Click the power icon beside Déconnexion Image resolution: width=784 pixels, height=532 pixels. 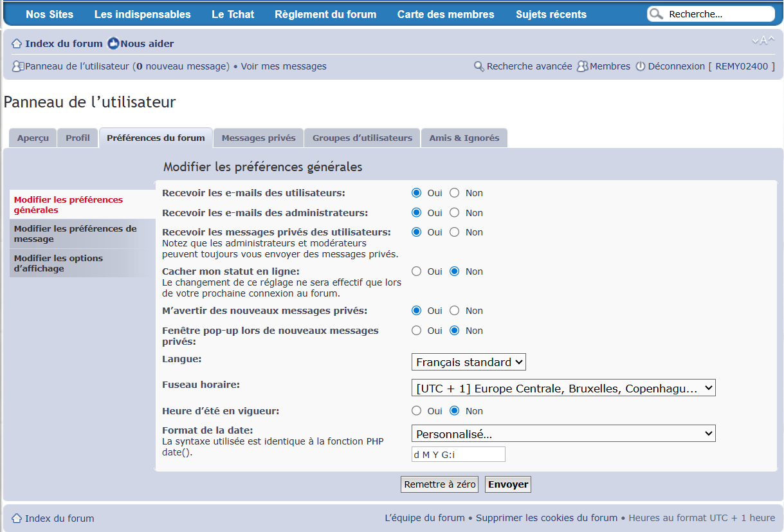tap(641, 66)
